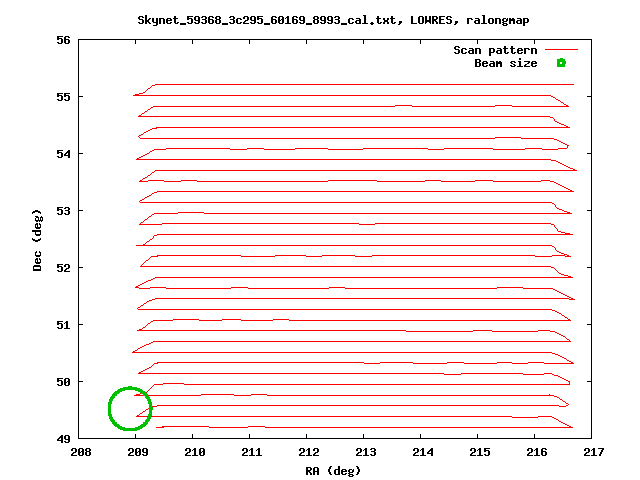Click the Dec tick label 55
Image resolution: width=640 pixels, height=480 pixels.
click(x=63, y=97)
